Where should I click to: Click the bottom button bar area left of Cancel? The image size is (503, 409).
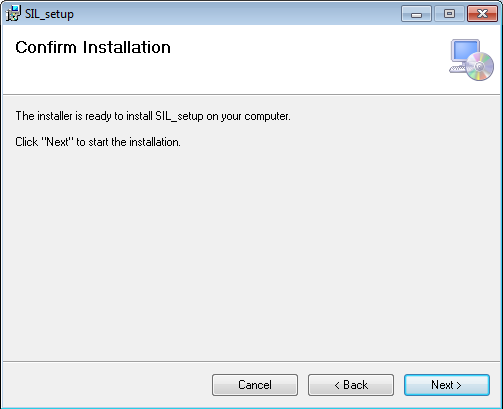pos(107,385)
